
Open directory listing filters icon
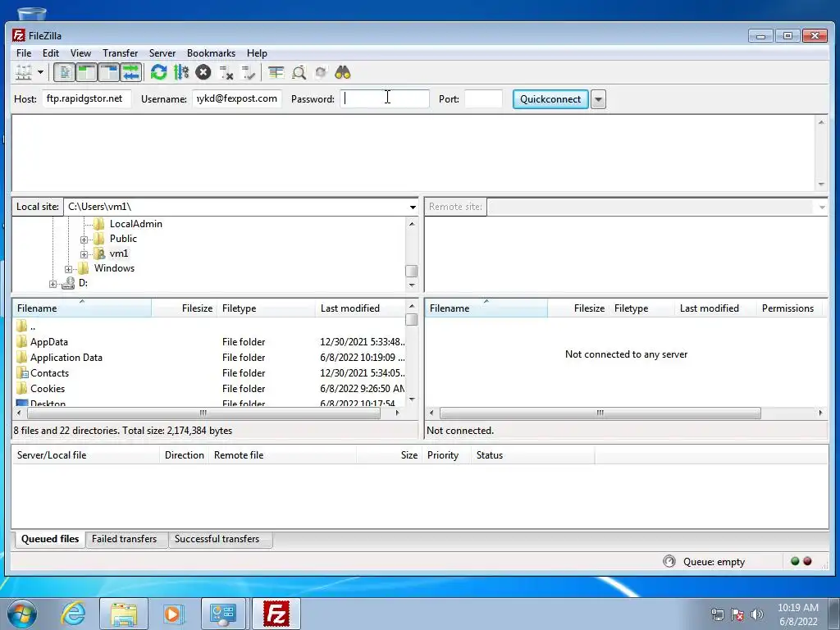click(276, 72)
